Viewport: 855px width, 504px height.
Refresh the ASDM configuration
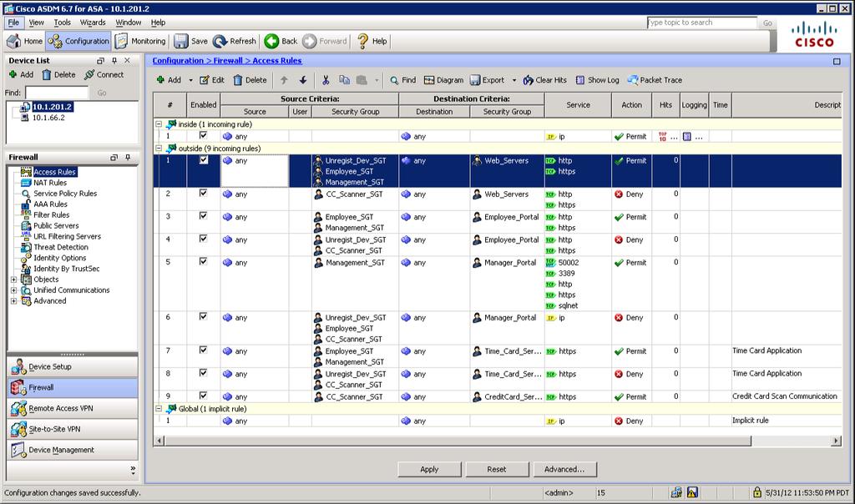click(235, 41)
